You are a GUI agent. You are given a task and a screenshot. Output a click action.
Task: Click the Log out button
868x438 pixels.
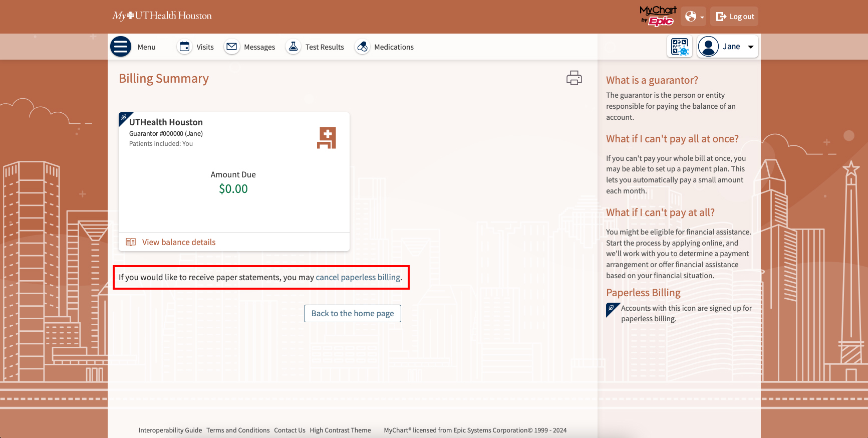(x=735, y=17)
